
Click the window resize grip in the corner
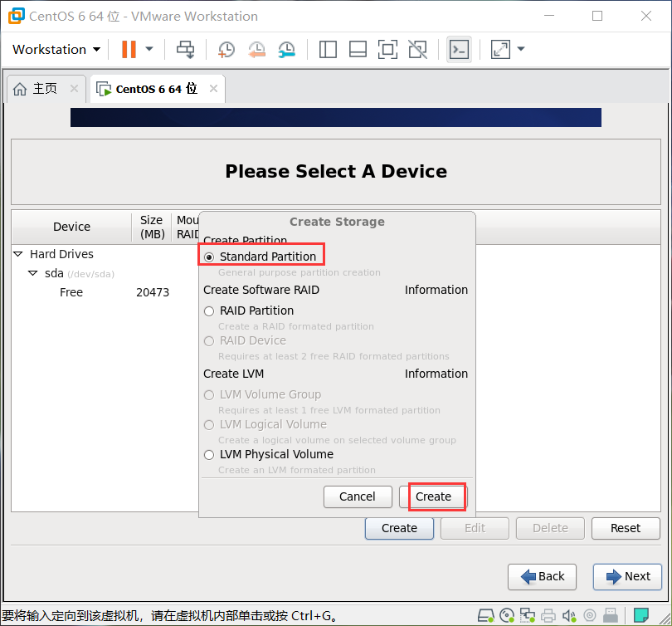click(665, 619)
